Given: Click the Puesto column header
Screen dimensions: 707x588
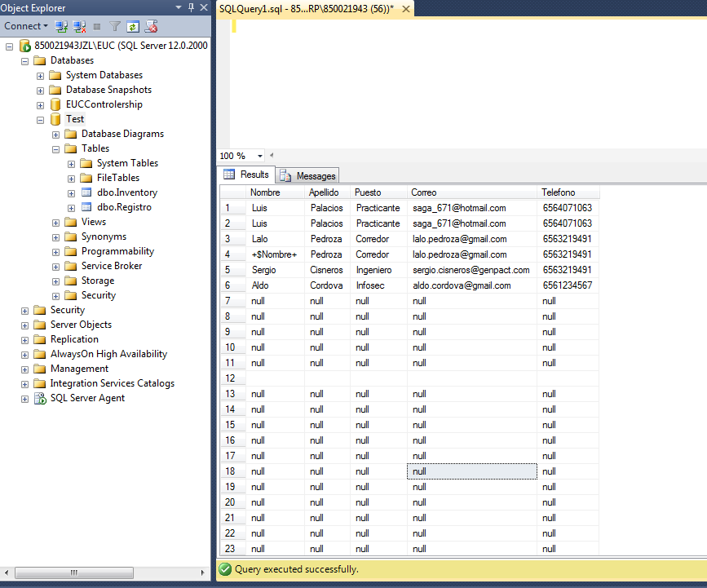Looking at the screenshot, I should tap(378, 192).
